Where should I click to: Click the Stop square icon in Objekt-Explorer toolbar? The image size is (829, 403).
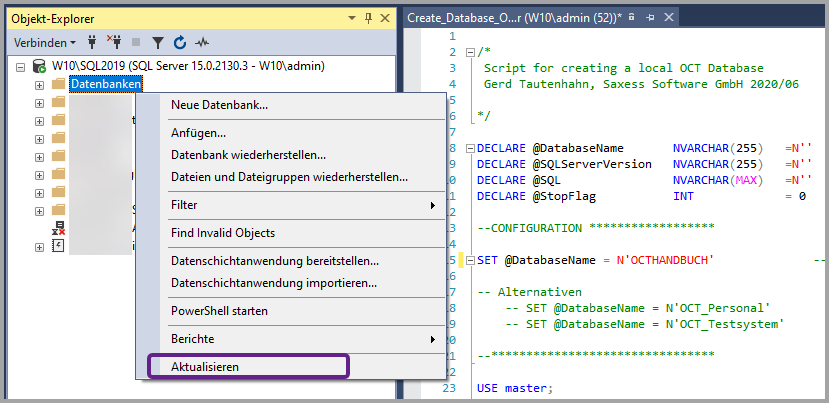click(137, 43)
